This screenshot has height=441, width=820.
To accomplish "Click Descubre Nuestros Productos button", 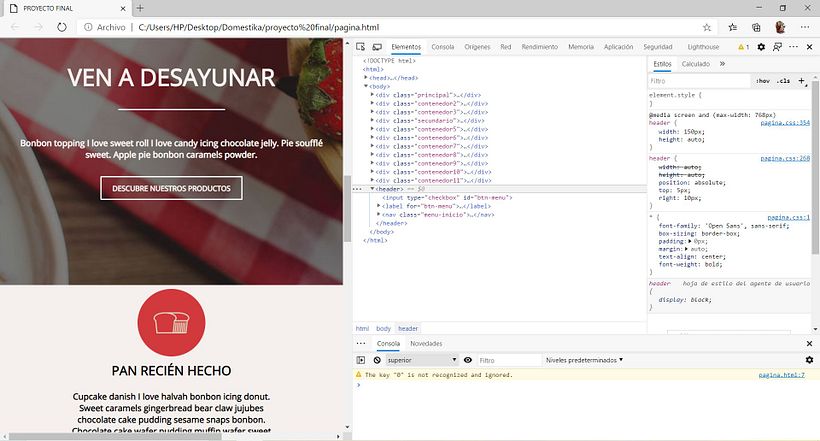I will 171,187.
